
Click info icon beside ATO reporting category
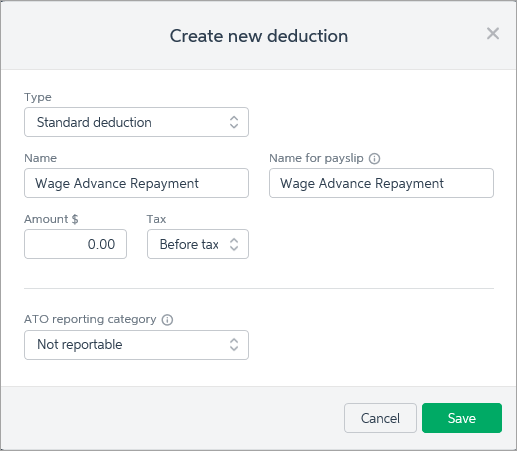coord(167,320)
